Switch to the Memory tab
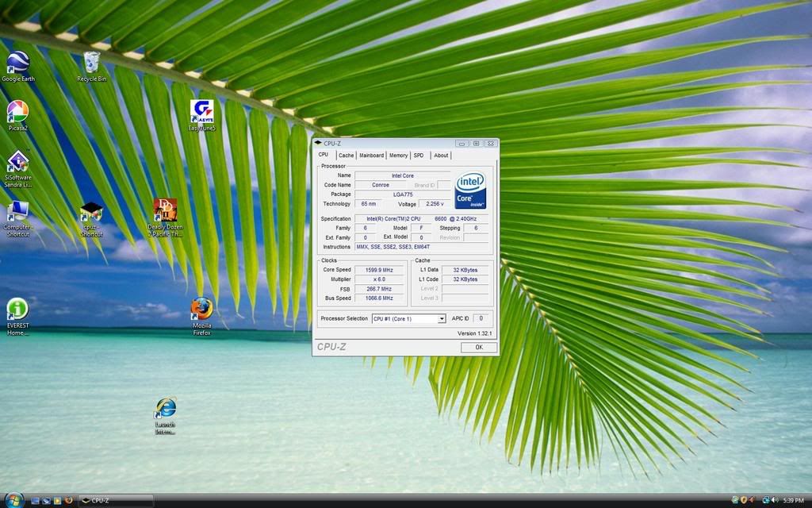 [x=398, y=156]
